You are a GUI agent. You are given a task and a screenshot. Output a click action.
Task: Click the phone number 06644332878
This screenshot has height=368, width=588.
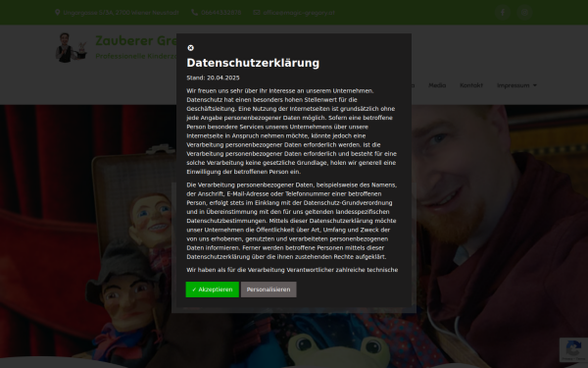[220, 13]
